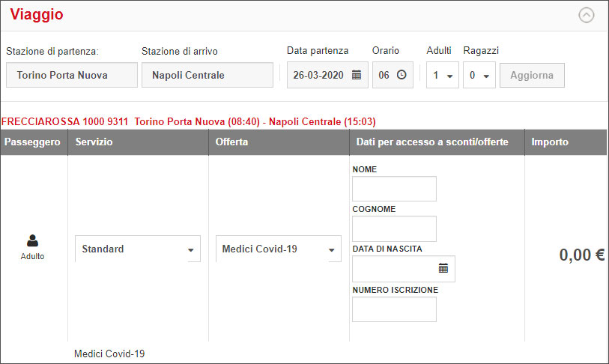Click the Stazione di partenza label
Screen dimensions: 609x364
coord(52,51)
